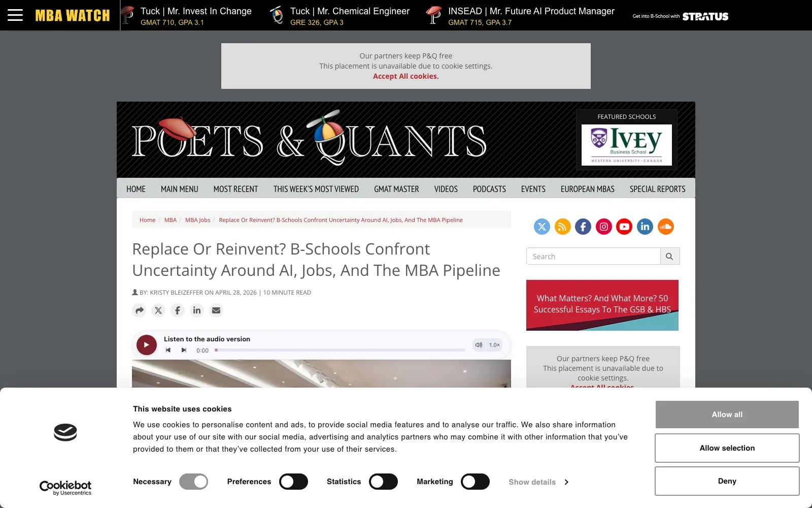Switch on the Marketing cookie toggle
This screenshot has width=812, height=508.
(x=475, y=482)
